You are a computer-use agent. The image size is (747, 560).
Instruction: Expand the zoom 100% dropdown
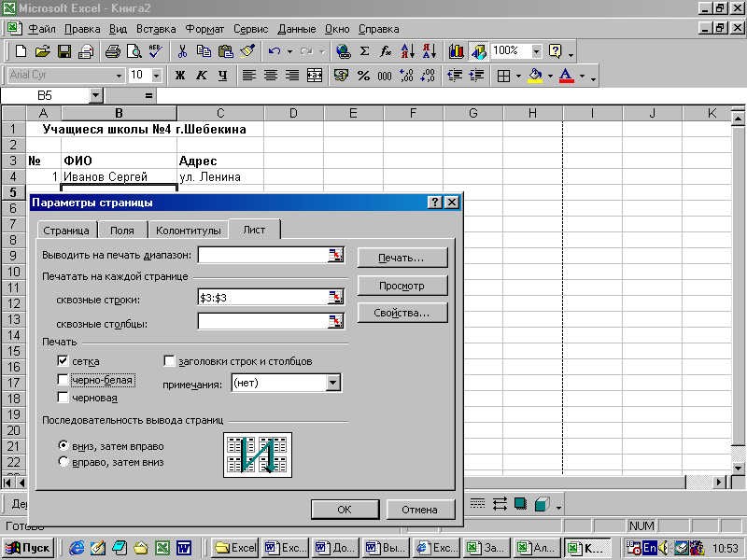536,51
